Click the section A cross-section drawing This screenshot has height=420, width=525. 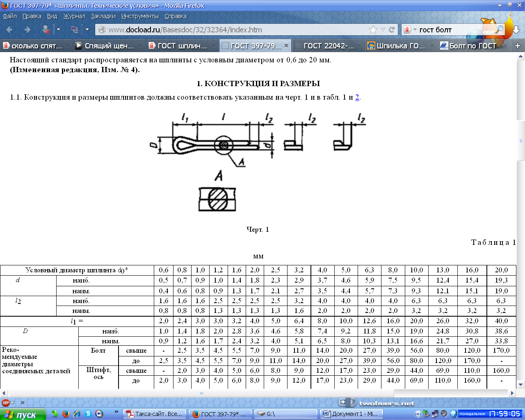tap(217, 199)
